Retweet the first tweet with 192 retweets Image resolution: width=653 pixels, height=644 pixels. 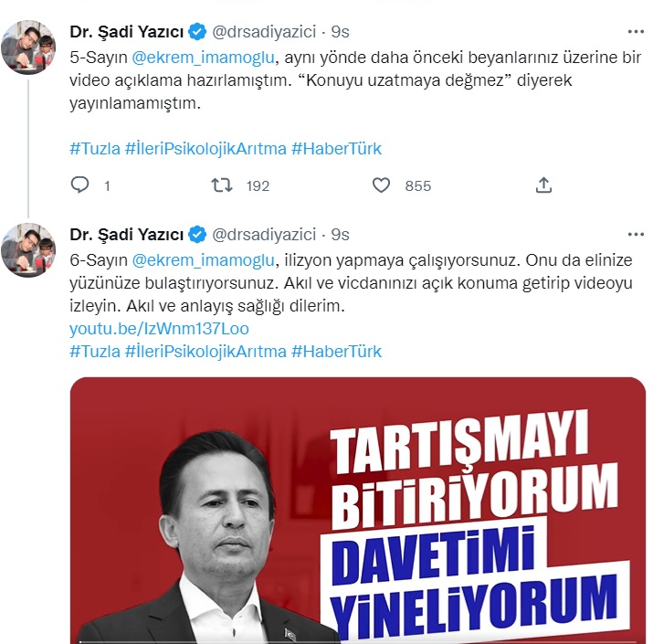tap(222, 185)
